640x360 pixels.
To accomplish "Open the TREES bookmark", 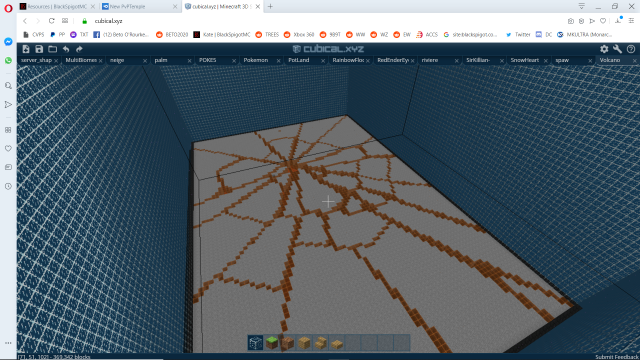I will 267,35.
